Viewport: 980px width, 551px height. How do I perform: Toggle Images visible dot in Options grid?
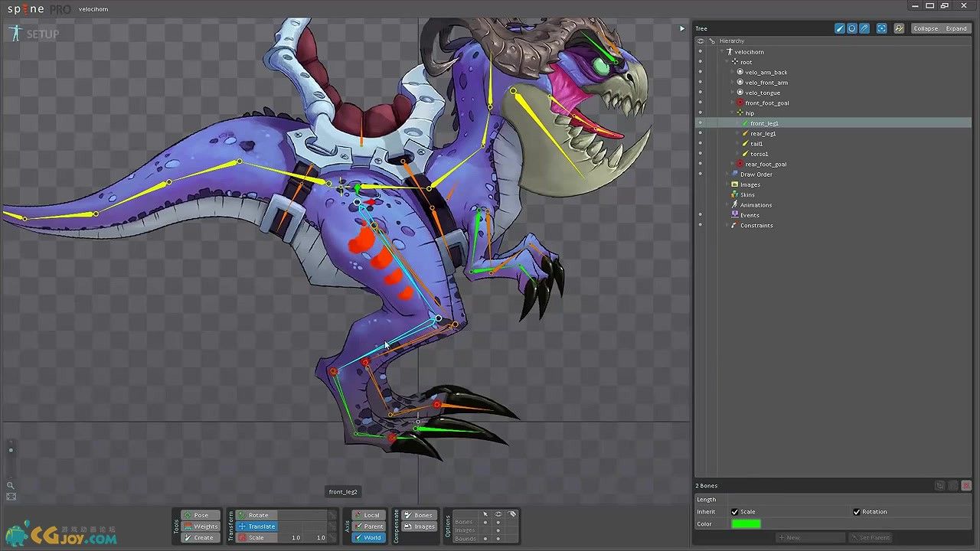(x=498, y=530)
